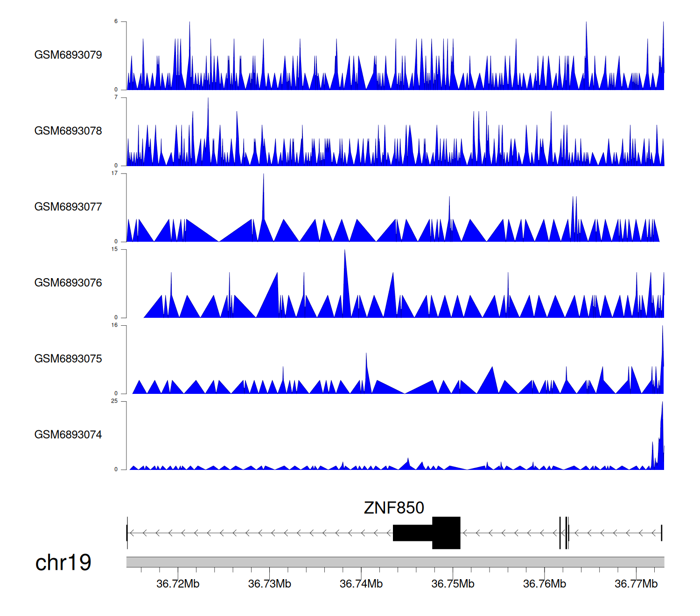
Task: Click the 36.75Mb axis position label
Action: click(453, 584)
